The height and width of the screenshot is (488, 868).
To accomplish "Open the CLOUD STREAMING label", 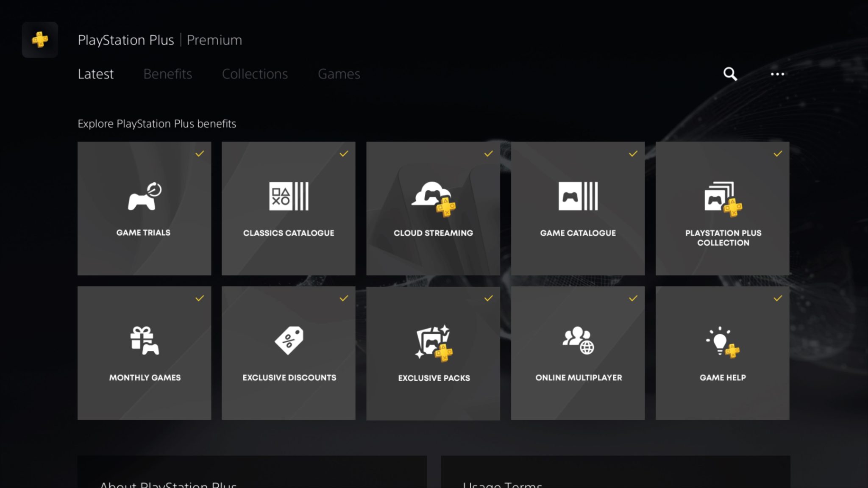I will 433,233.
